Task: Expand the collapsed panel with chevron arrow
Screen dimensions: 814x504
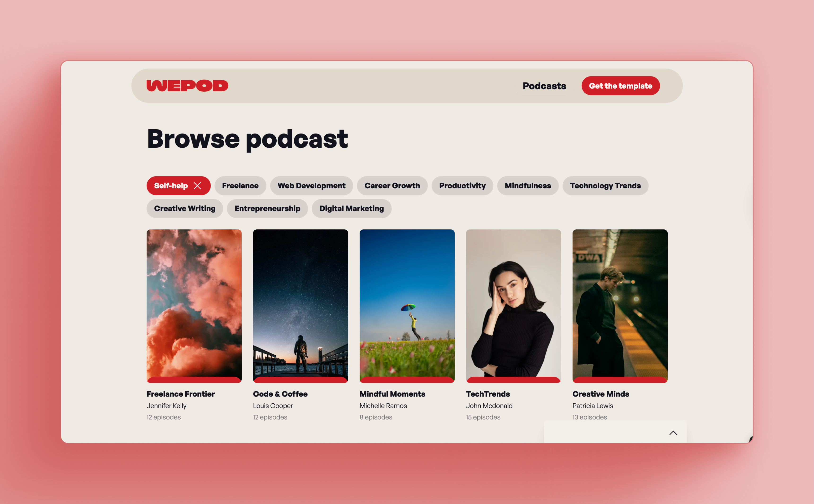Action: coord(673,433)
